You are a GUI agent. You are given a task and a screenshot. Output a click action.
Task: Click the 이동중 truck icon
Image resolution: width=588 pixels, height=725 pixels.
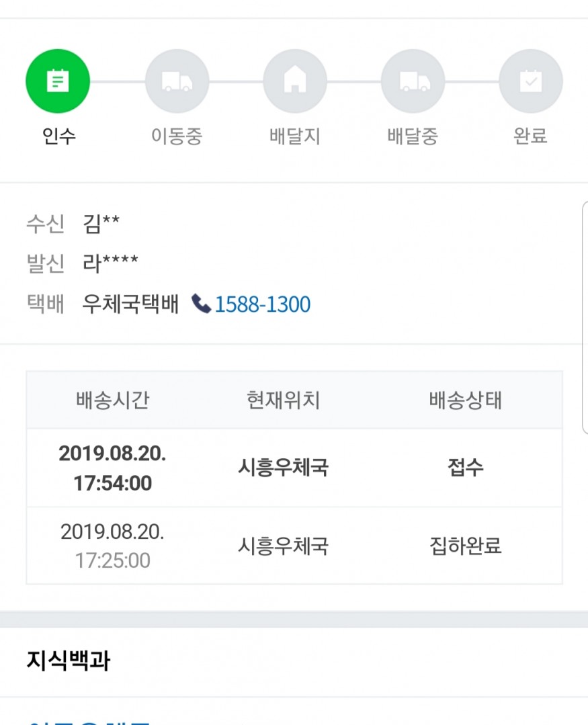(177, 81)
